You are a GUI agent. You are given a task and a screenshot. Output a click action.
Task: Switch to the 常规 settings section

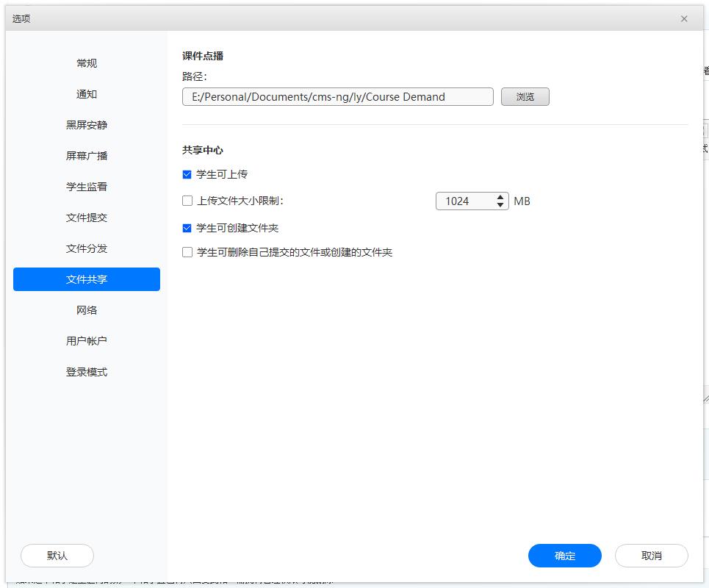[86, 62]
